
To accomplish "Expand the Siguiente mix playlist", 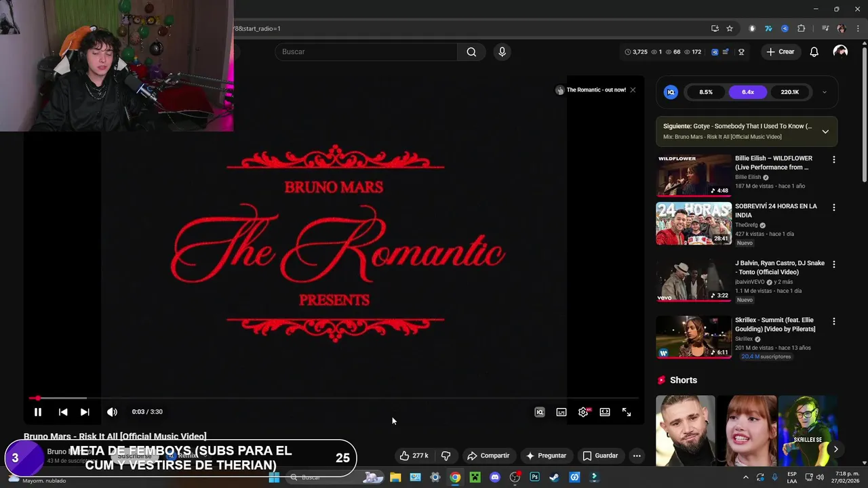I will (825, 131).
